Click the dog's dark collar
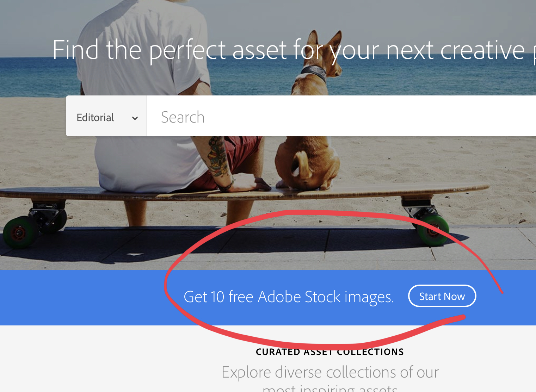This screenshot has height=392, width=536. (314, 73)
